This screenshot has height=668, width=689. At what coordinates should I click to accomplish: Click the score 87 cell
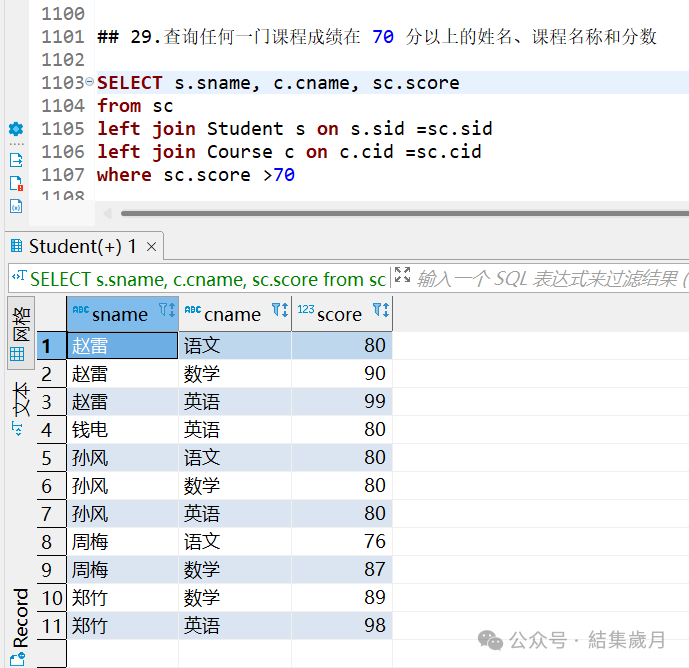click(x=342, y=570)
